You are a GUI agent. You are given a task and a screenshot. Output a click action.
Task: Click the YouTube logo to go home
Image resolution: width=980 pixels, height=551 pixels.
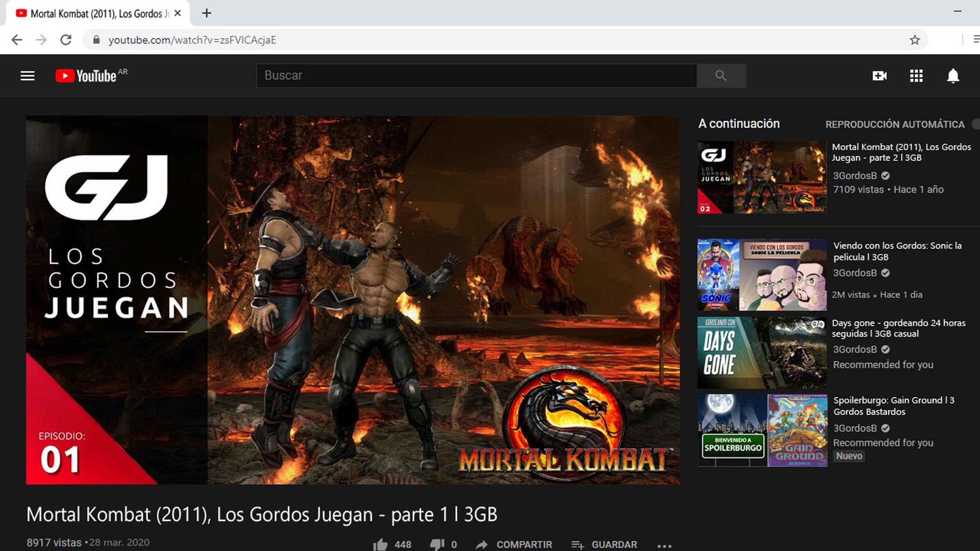click(x=87, y=76)
